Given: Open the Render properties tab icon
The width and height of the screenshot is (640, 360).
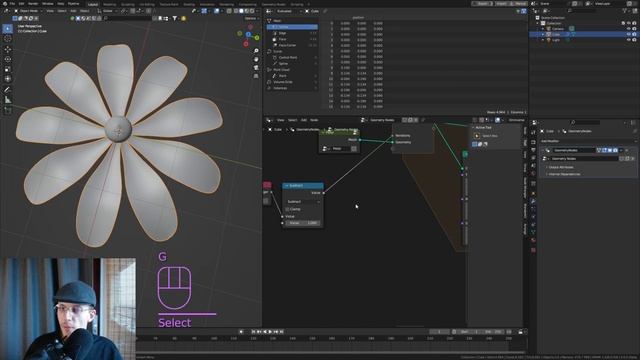Looking at the screenshot, I should [x=533, y=142].
